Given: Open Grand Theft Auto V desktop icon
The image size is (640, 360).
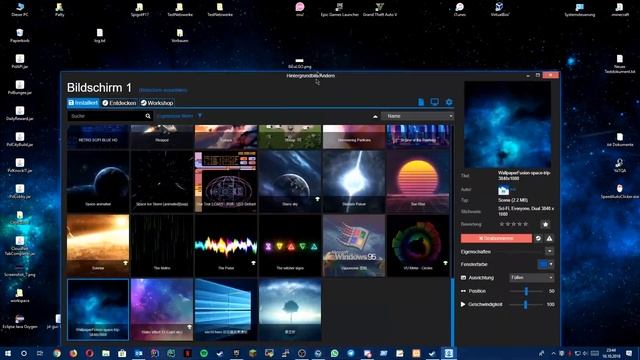Looking at the screenshot, I should (x=380, y=9).
